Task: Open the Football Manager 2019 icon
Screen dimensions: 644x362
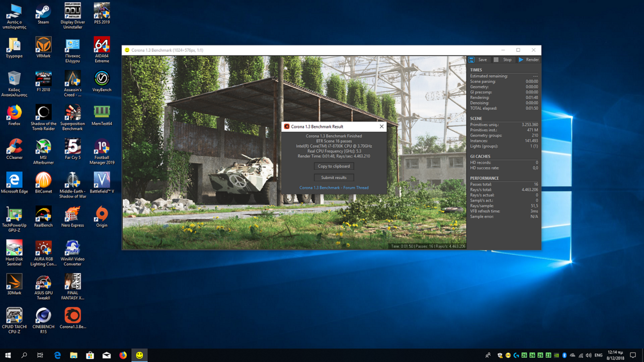Action: pos(102,151)
